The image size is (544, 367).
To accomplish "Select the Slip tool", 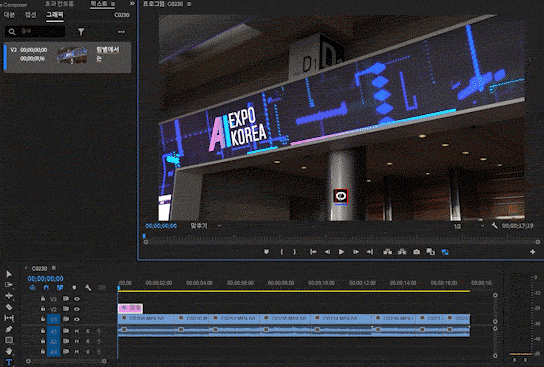I will pyautogui.click(x=9, y=318).
